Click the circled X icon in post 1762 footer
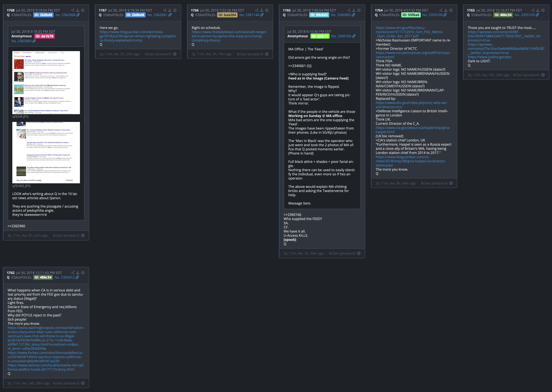This screenshot has width=552, height=392. 83,383
